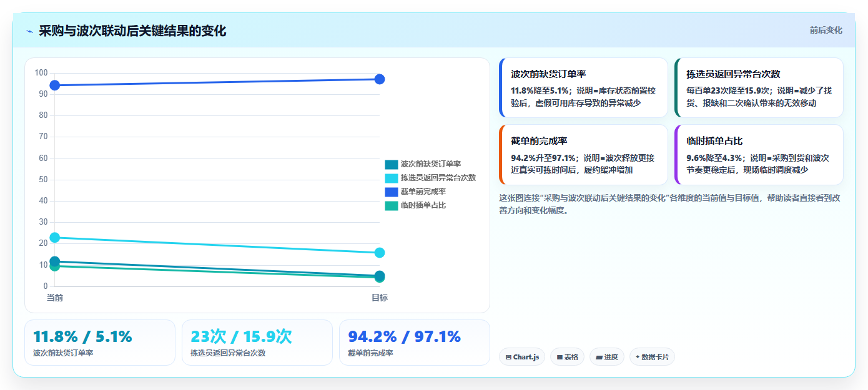Click the 100 y-axis tick label
The image size is (868, 390).
pos(41,73)
